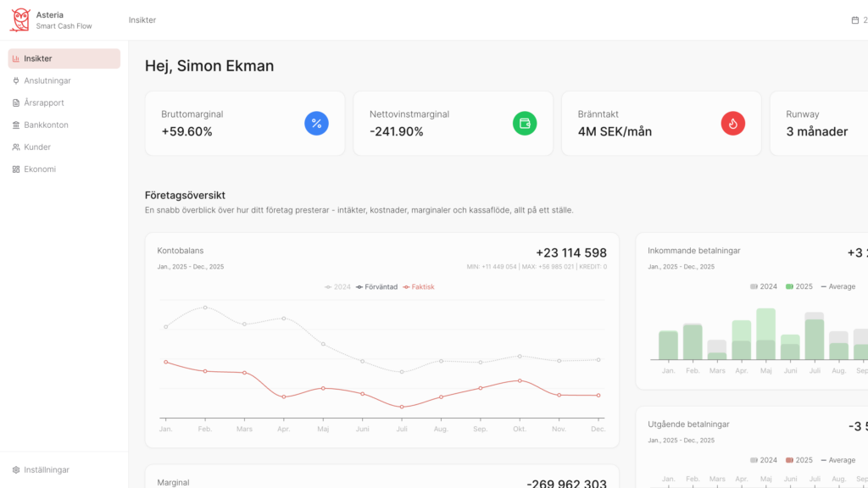This screenshot has width=868, height=488.
Task: Open the Insikter sidebar item
Action: coord(64,58)
